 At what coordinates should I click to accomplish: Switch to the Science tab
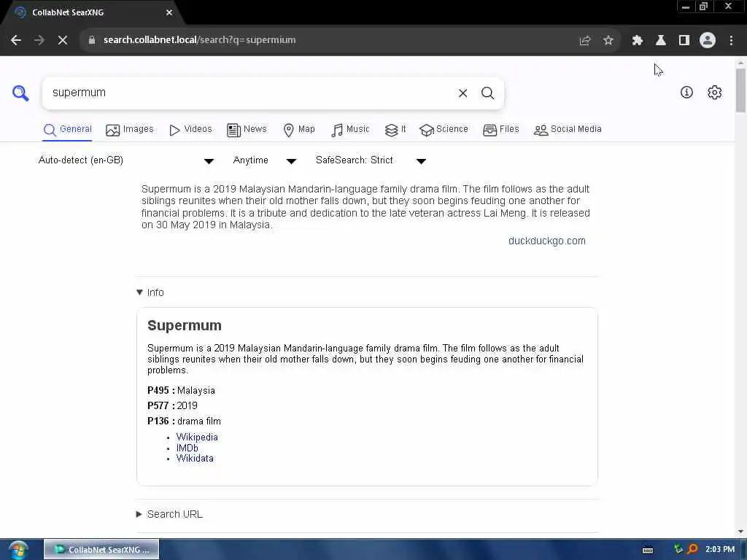tap(444, 130)
